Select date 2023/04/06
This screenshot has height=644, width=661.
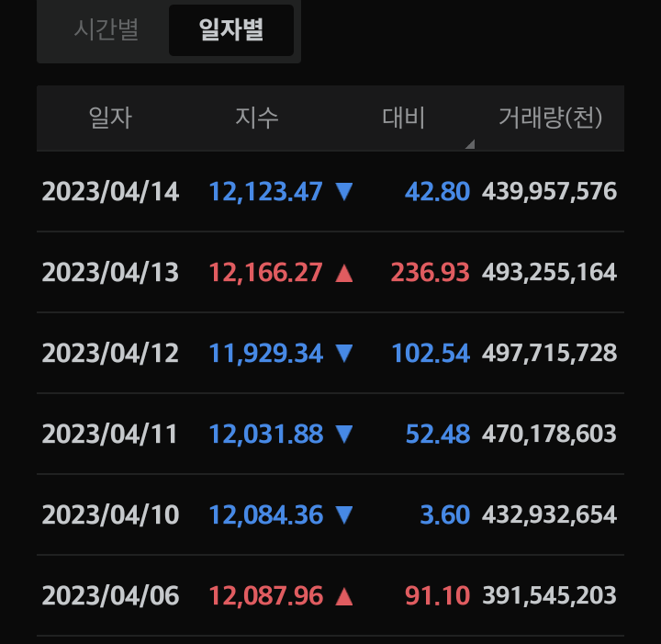coord(110,595)
